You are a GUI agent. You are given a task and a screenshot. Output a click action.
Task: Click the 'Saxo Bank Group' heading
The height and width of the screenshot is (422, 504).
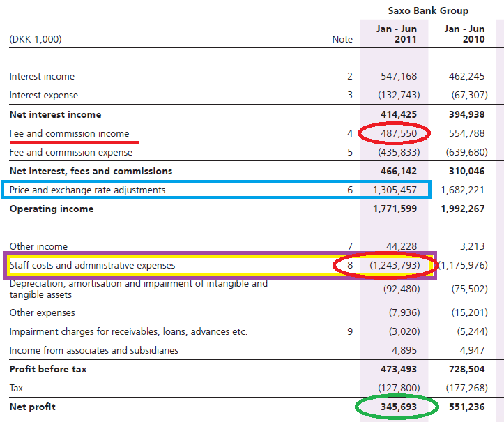tap(428, 10)
